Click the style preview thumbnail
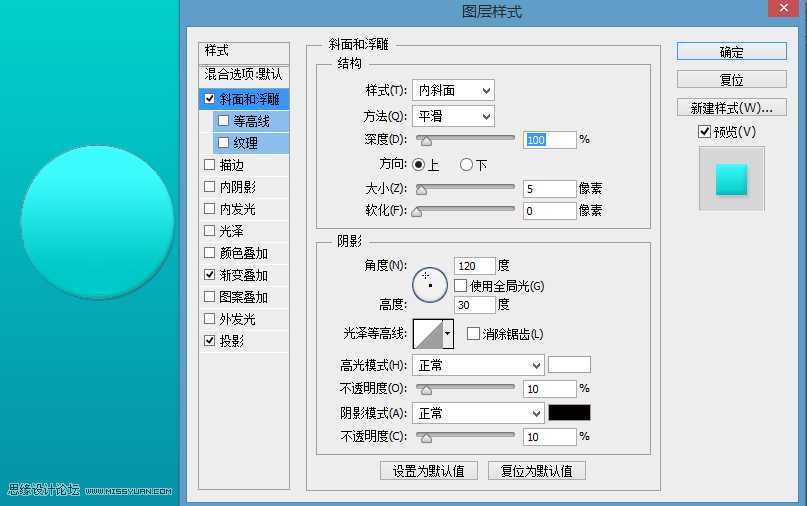Screen dimensions: 807x506 coord(731,179)
